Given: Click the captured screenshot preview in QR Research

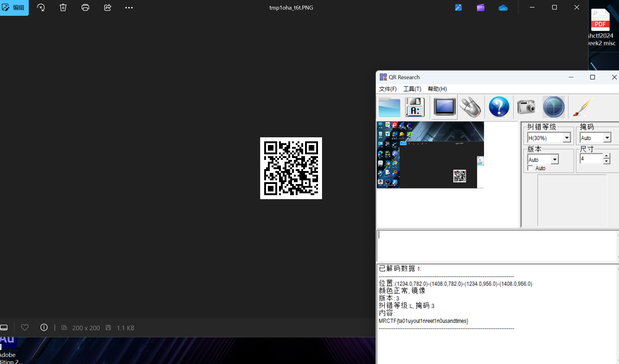Looking at the screenshot, I should [x=430, y=155].
